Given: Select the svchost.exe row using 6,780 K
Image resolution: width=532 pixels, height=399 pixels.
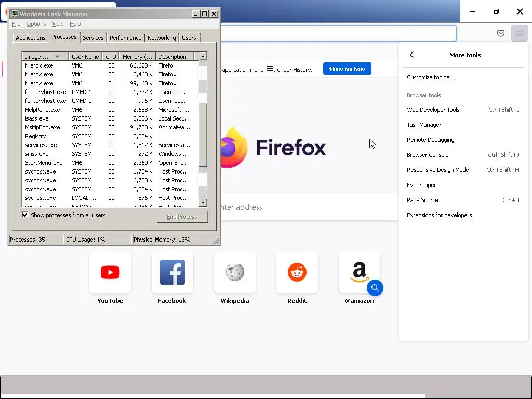Looking at the screenshot, I should coord(110,180).
